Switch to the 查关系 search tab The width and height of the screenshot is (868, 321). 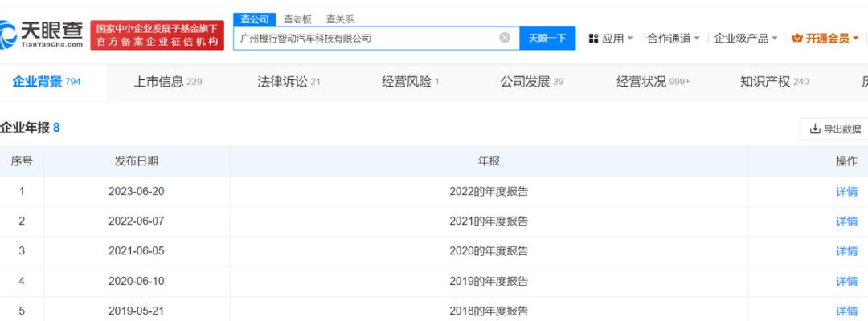coord(340,19)
